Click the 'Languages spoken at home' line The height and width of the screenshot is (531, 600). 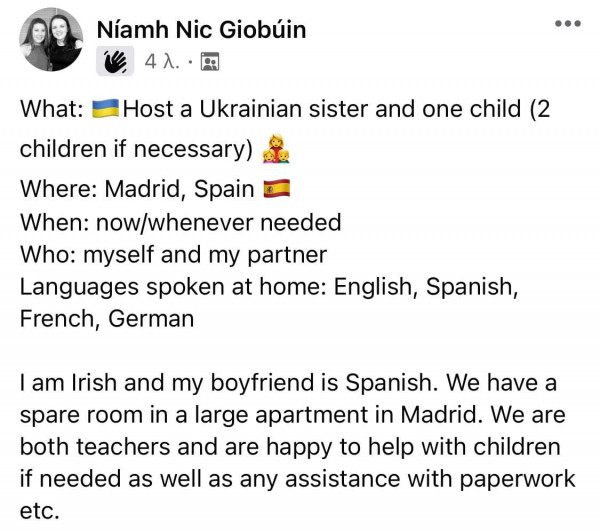pyautogui.click(x=268, y=287)
